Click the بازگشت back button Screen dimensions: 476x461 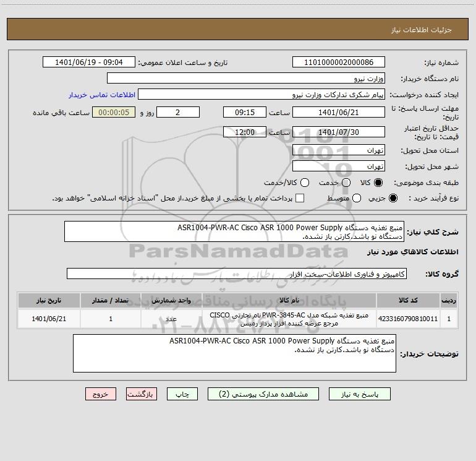(x=142, y=394)
